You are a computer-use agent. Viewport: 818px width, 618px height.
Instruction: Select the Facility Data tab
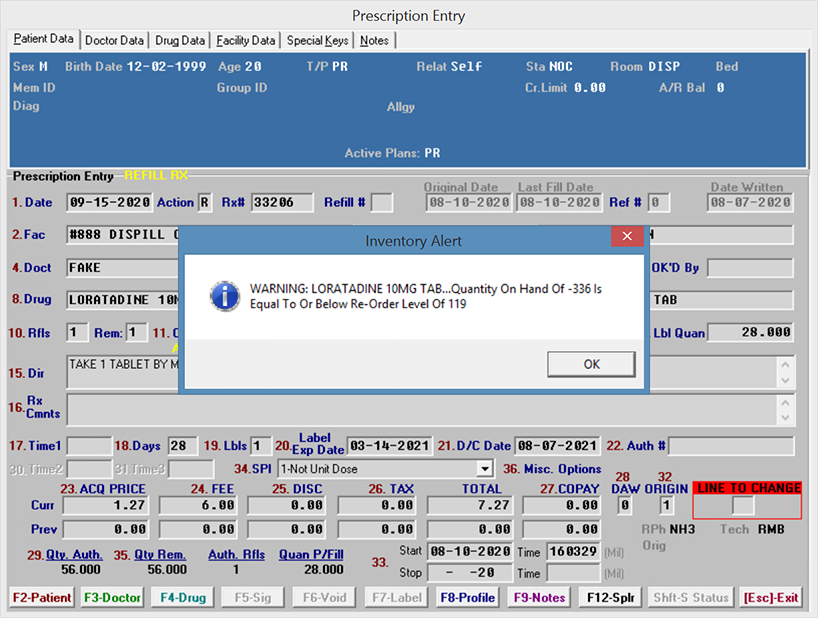tap(245, 40)
